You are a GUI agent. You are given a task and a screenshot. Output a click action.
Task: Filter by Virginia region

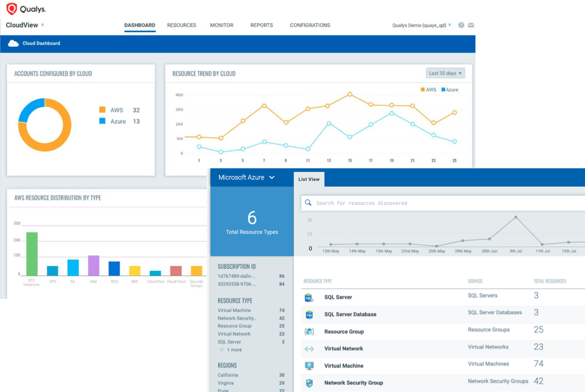pos(251,383)
